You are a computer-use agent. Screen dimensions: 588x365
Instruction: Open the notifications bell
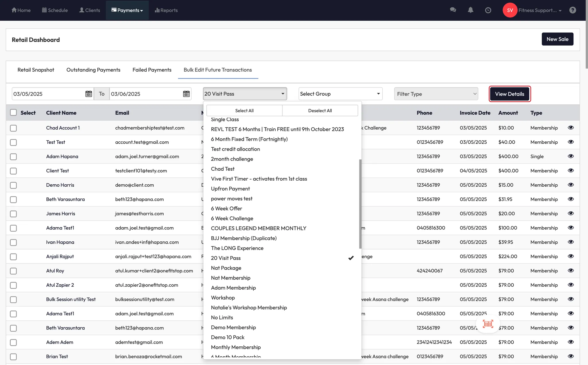[x=470, y=10]
